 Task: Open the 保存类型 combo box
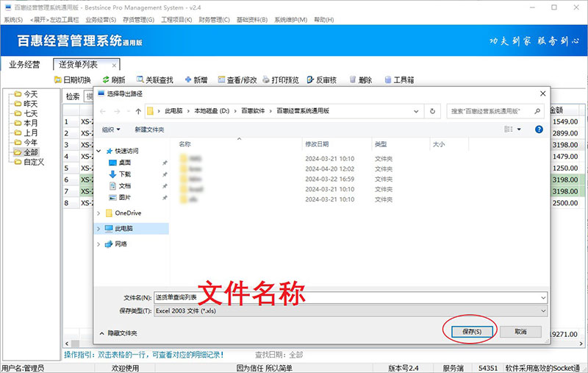click(x=351, y=310)
